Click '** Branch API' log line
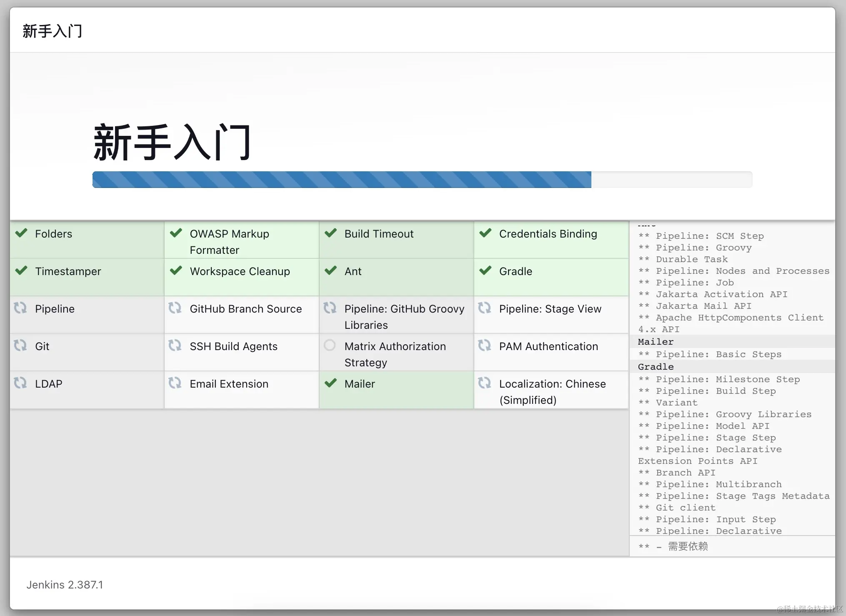The width and height of the screenshot is (846, 616). pos(677,473)
